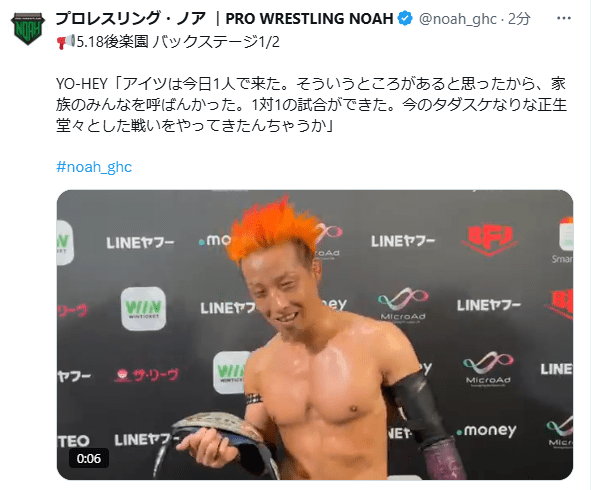Click the top-right LINEヤフー logo in video

pos(403,241)
